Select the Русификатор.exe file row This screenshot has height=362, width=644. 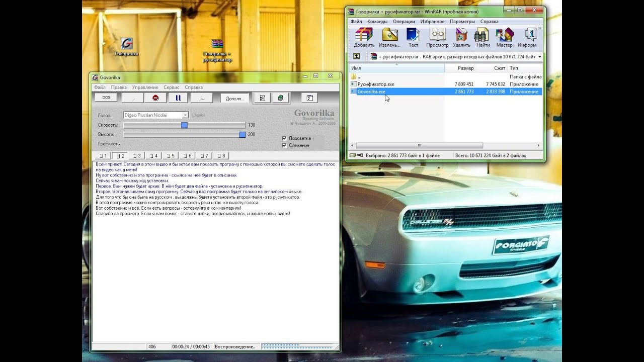click(x=446, y=84)
